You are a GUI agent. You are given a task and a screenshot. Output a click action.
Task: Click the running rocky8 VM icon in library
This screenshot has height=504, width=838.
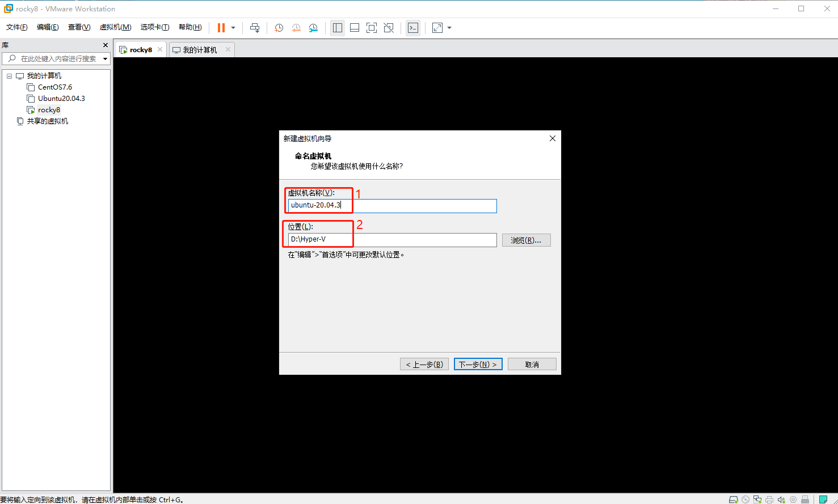pyautogui.click(x=31, y=110)
